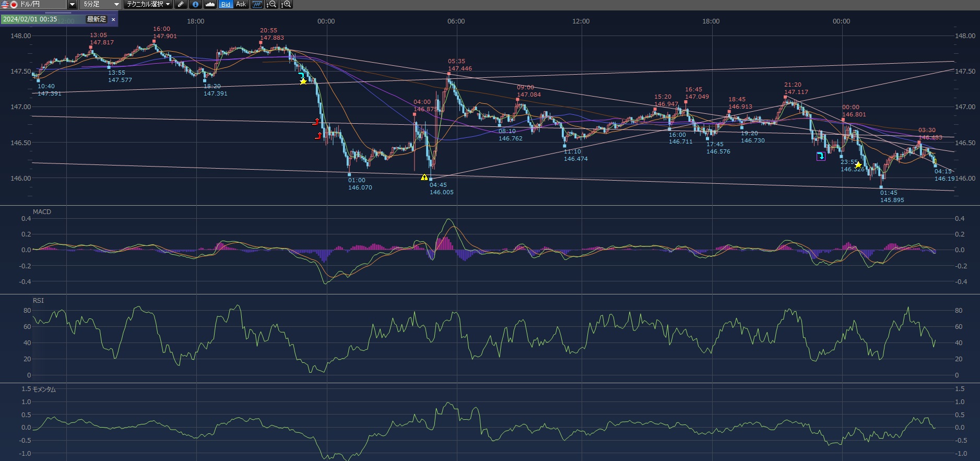Click the yellow warning triangle marker
The image size is (980, 461).
424,178
